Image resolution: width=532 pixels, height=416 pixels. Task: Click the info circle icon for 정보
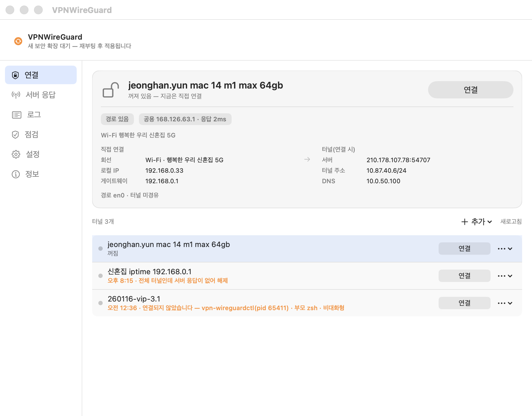tap(16, 174)
